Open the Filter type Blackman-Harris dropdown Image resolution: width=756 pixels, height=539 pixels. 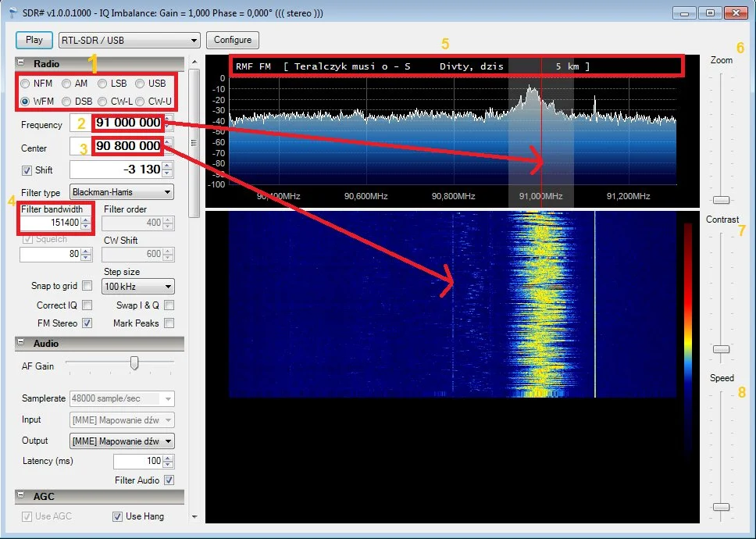tap(122, 192)
